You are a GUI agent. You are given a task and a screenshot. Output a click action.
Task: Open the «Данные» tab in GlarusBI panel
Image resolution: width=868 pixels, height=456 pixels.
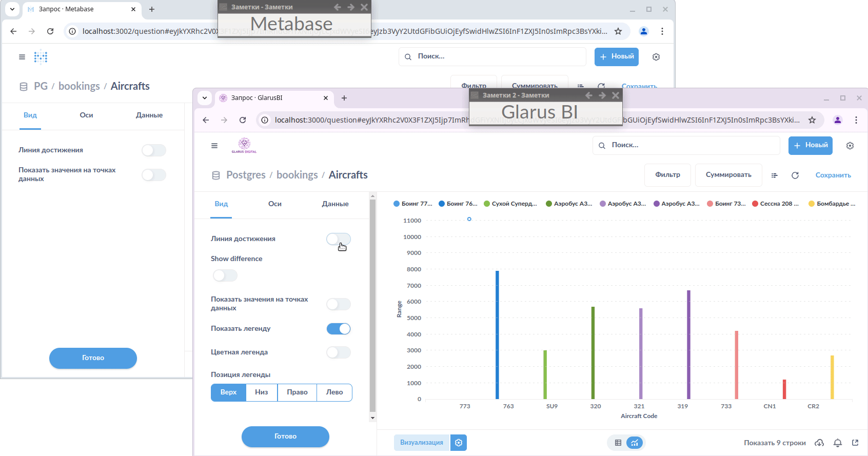[335, 204]
